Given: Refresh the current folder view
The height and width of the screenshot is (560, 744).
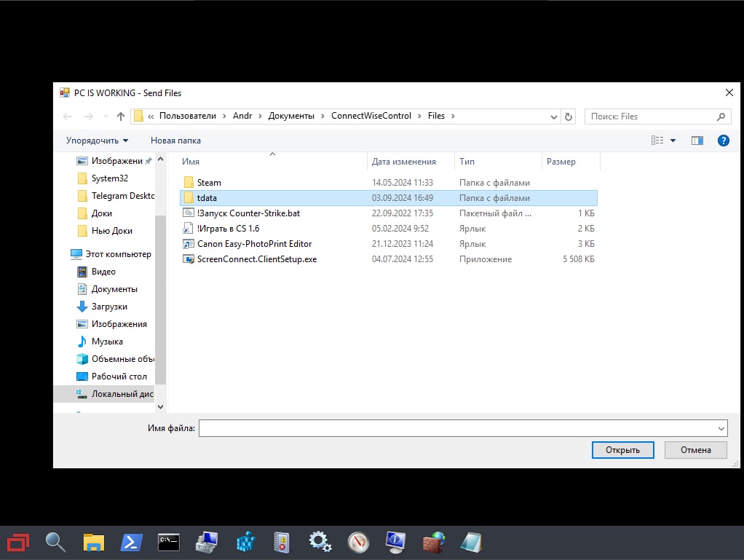Looking at the screenshot, I should tap(569, 117).
